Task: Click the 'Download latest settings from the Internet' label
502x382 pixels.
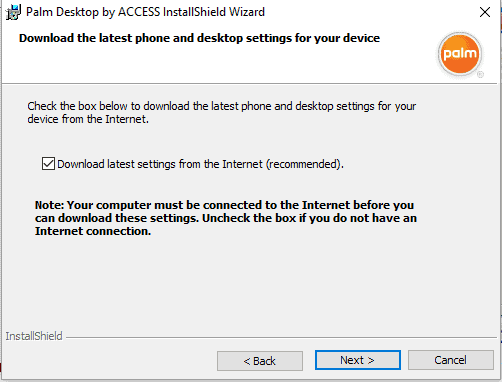Action: coord(200,164)
